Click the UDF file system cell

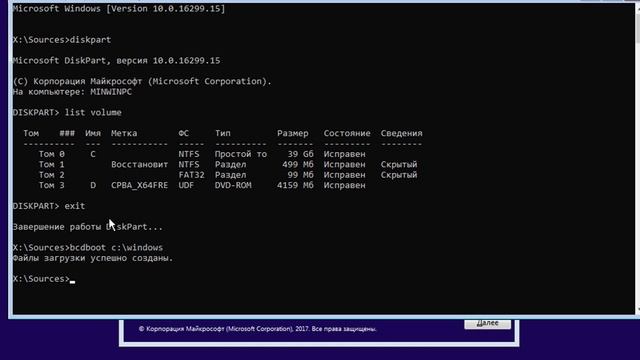pyautogui.click(x=186, y=185)
